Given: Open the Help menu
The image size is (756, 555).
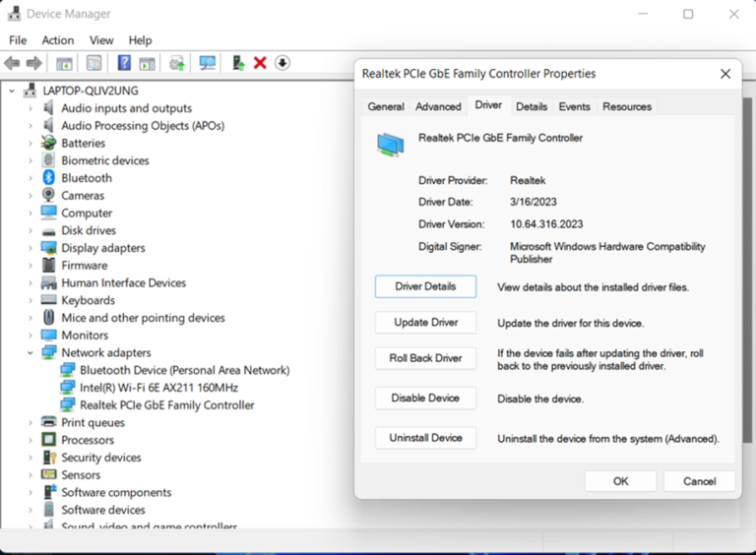Looking at the screenshot, I should (x=140, y=40).
